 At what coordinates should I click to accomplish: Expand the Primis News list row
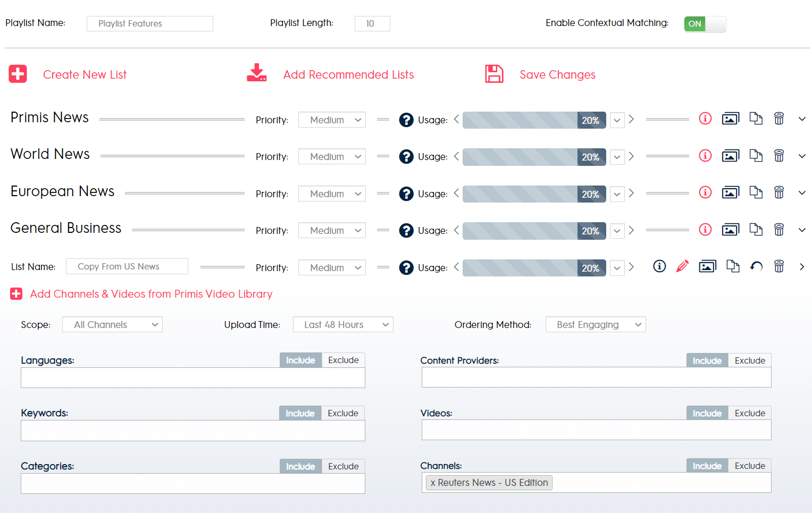(802, 119)
